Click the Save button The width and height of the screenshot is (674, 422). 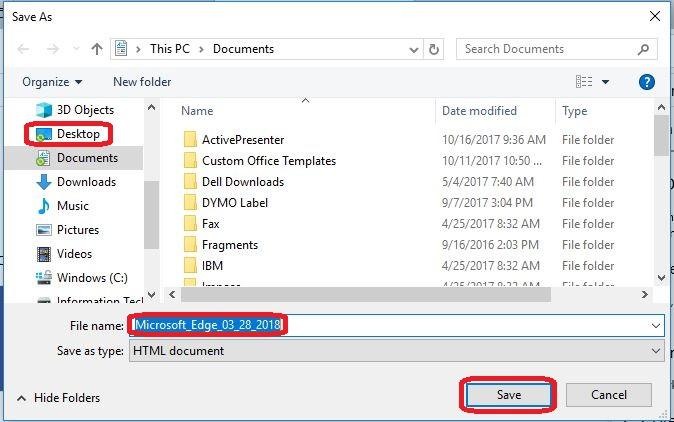click(x=509, y=395)
